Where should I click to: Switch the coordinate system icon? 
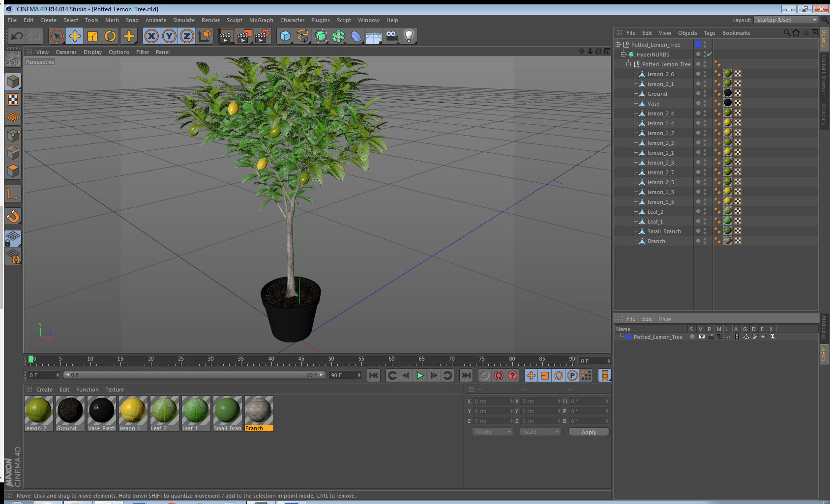pyautogui.click(x=205, y=36)
